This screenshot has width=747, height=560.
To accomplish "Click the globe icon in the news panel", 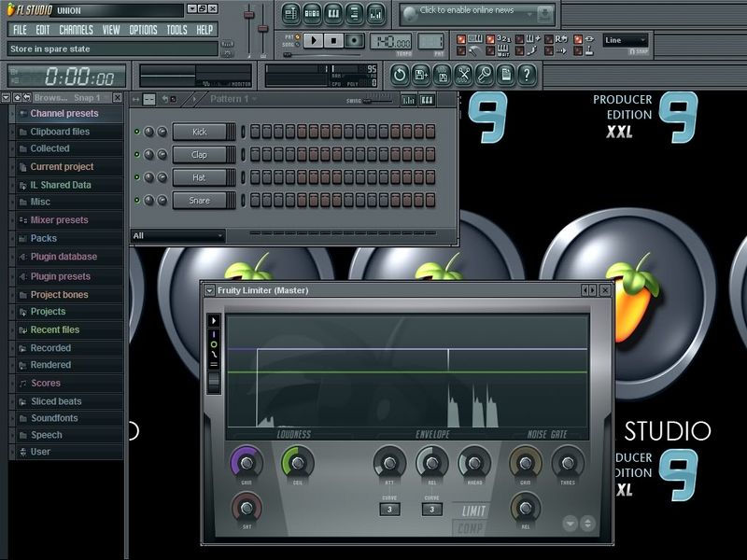I will coord(410,15).
